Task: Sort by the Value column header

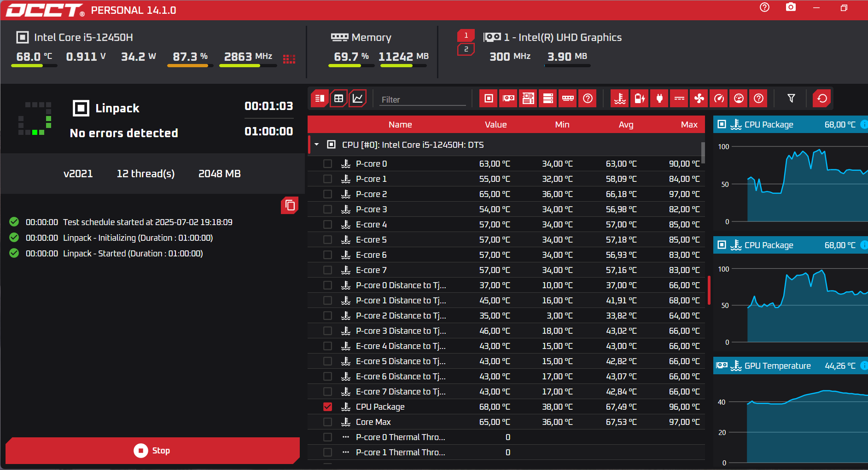Action: [495, 125]
